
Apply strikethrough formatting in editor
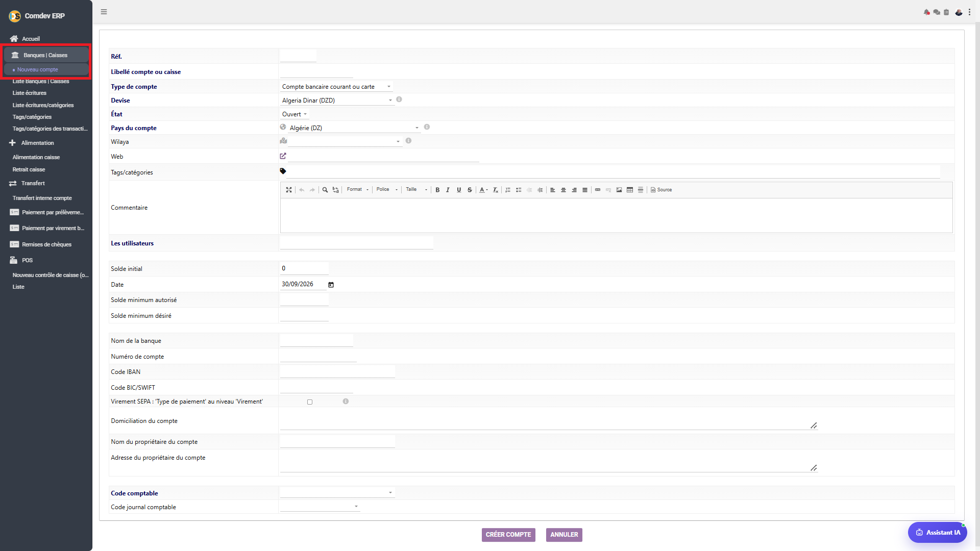click(470, 190)
